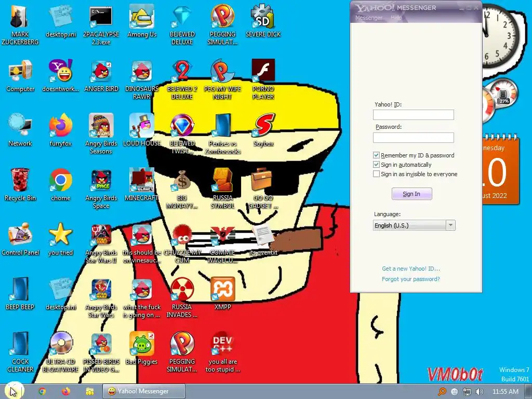Click the Sign In button

click(411, 194)
